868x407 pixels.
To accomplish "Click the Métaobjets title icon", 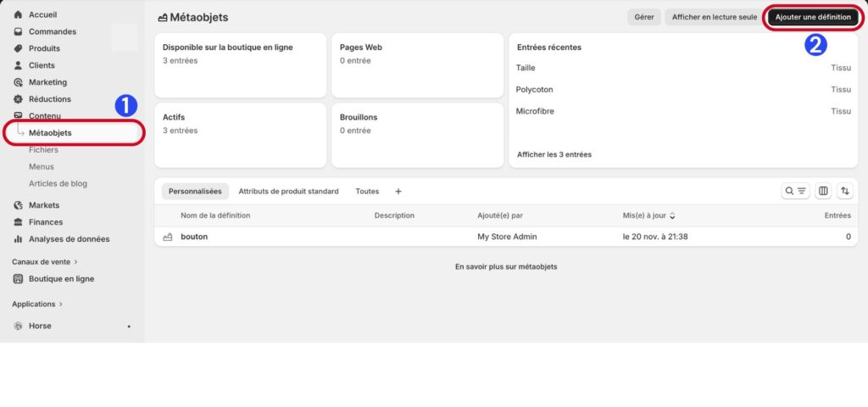I will [x=162, y=18].
